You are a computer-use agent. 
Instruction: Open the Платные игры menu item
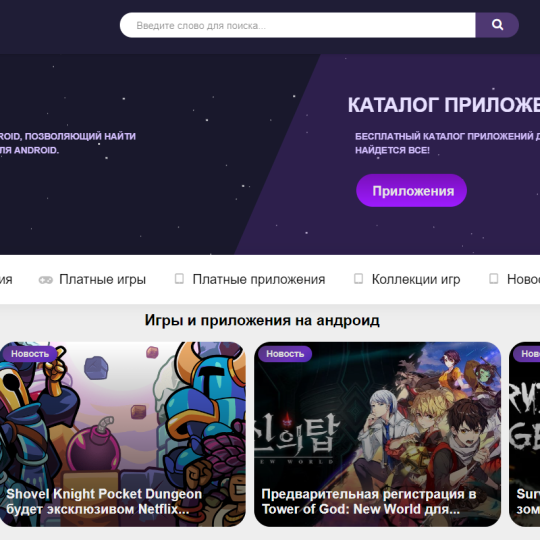tap(103, 279)
